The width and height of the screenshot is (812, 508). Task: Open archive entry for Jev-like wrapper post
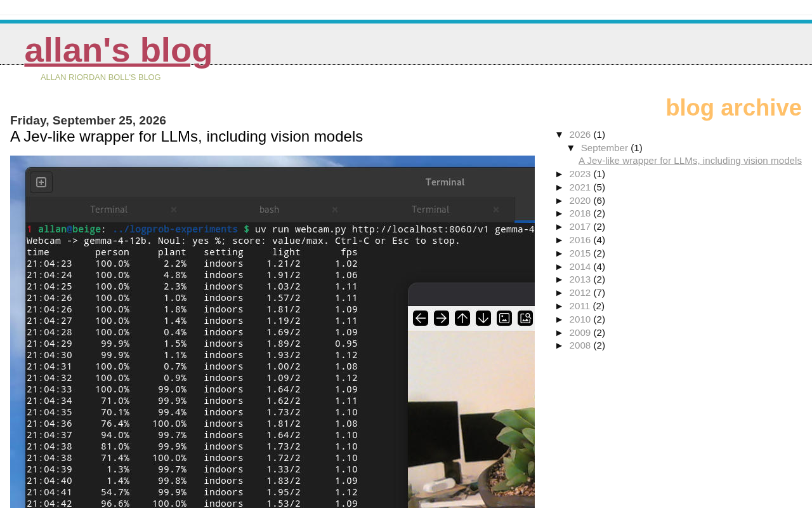(x=690, y=161)
